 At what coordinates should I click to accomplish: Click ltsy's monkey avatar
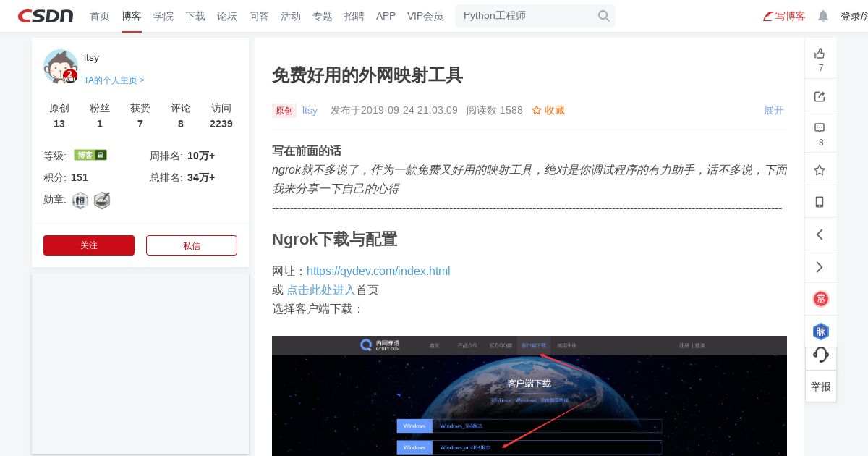tap(61, 67)
